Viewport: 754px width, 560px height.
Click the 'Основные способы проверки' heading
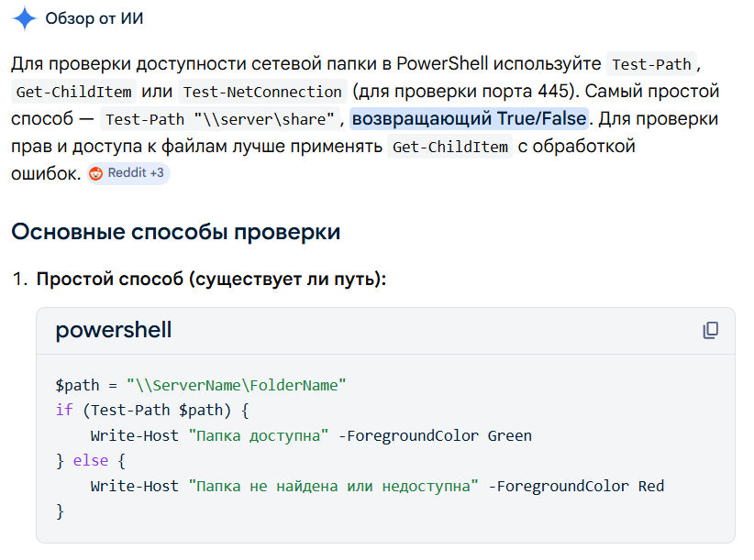point(176,232)
